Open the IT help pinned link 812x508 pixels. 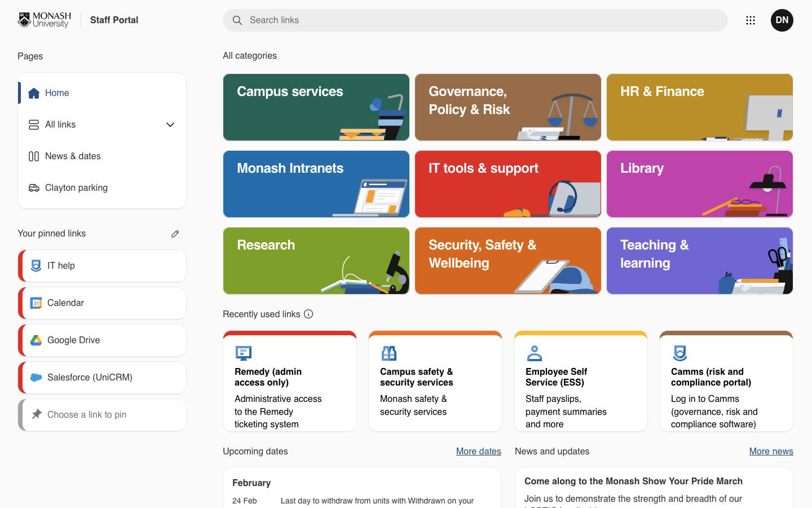pos(102,266)
